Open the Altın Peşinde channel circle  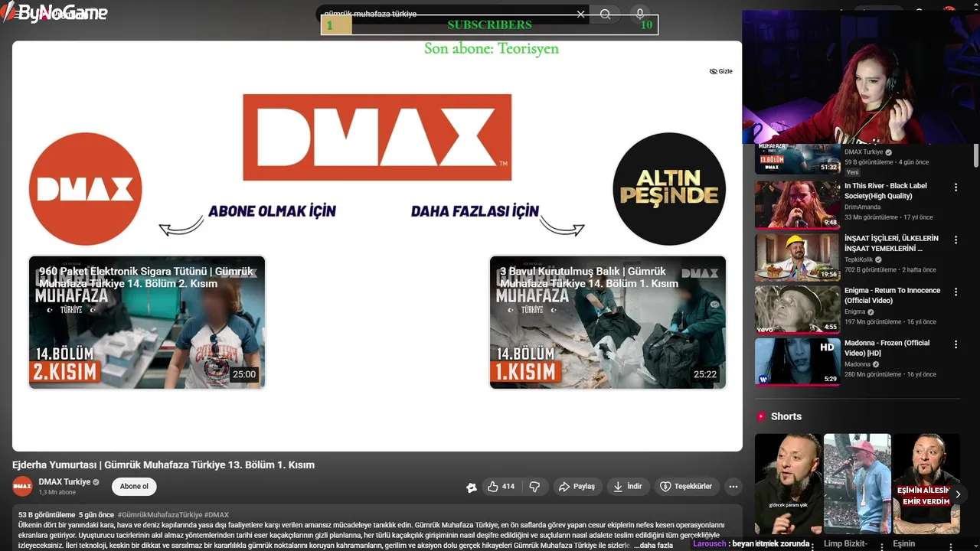(x=669, y=189)
